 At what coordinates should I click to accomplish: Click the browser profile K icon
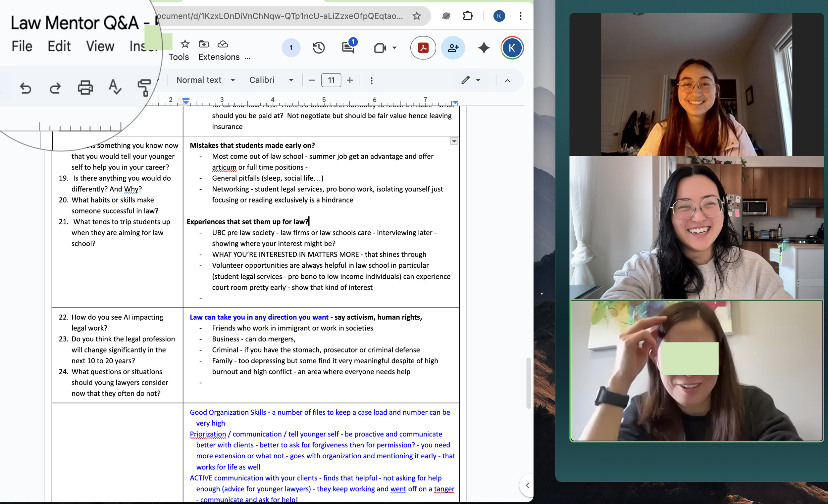499,16
